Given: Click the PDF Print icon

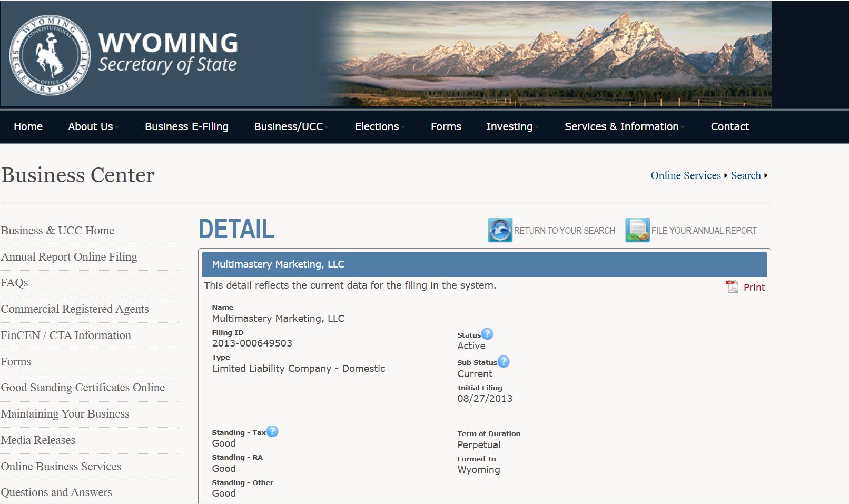Looking at the screenshot, I should [x=732, y=286].
